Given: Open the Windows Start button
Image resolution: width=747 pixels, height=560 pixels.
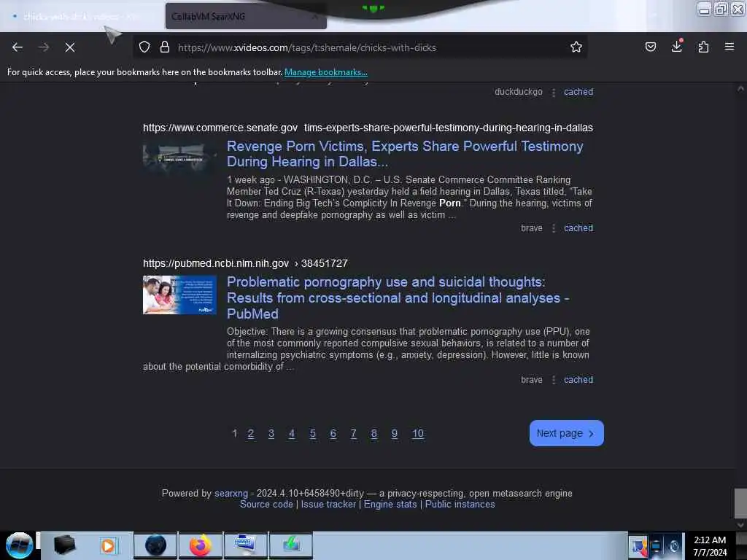Looking at the screenshot, I should [20, 545].
